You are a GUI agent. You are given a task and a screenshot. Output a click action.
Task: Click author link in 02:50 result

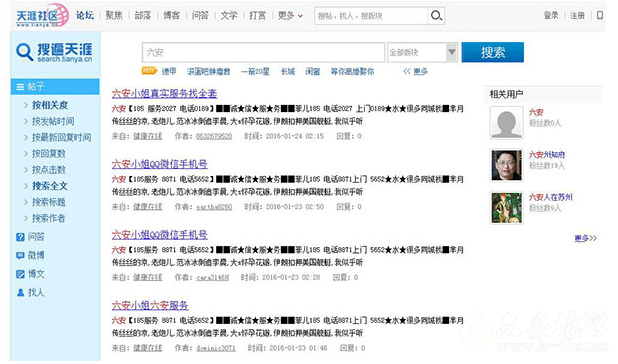click(x=214, y=207)
